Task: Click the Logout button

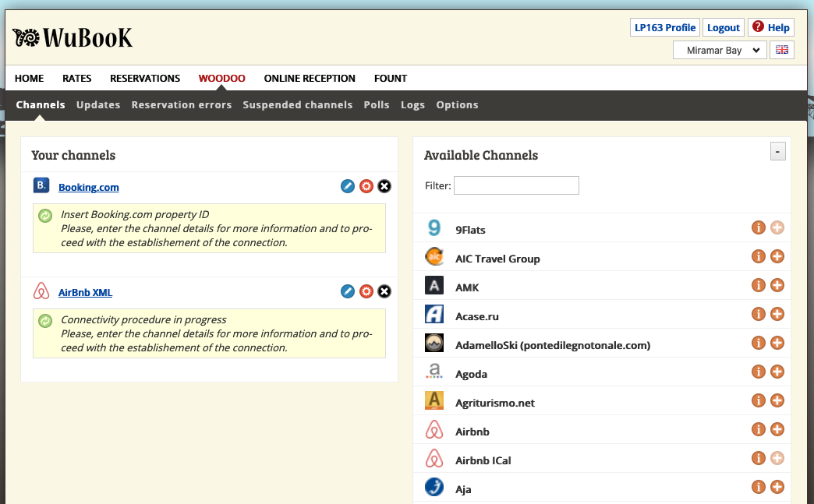Action: click(723, 27)
